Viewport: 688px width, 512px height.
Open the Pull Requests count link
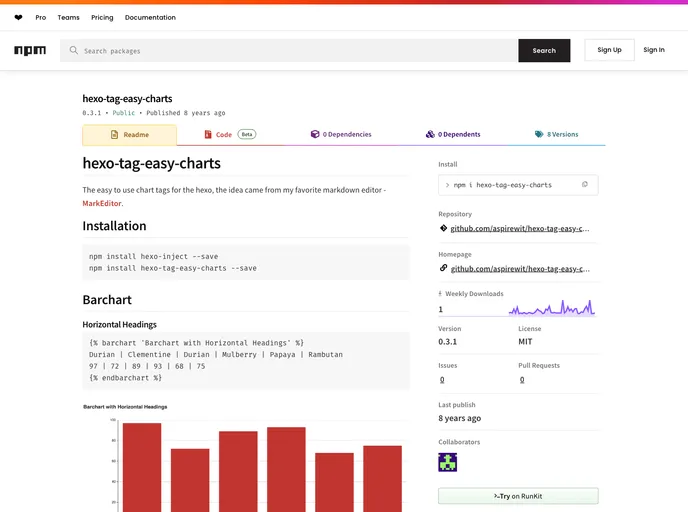pyautogui.click(x=522, y=380)
